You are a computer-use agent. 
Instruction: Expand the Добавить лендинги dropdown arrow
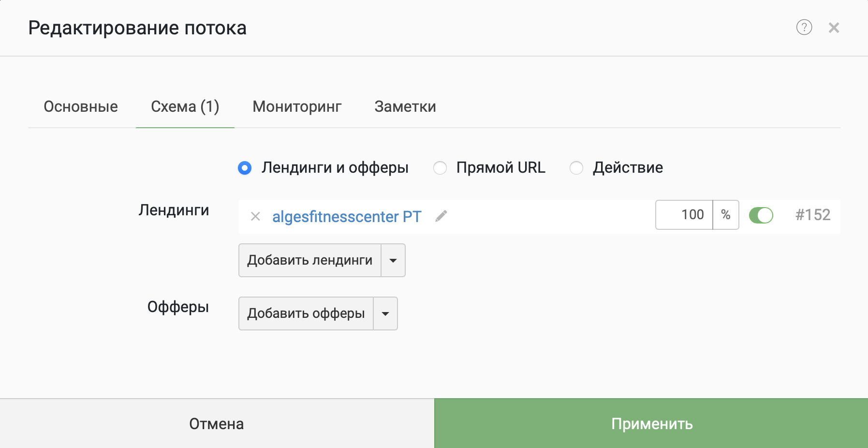(x=393, y=260)
